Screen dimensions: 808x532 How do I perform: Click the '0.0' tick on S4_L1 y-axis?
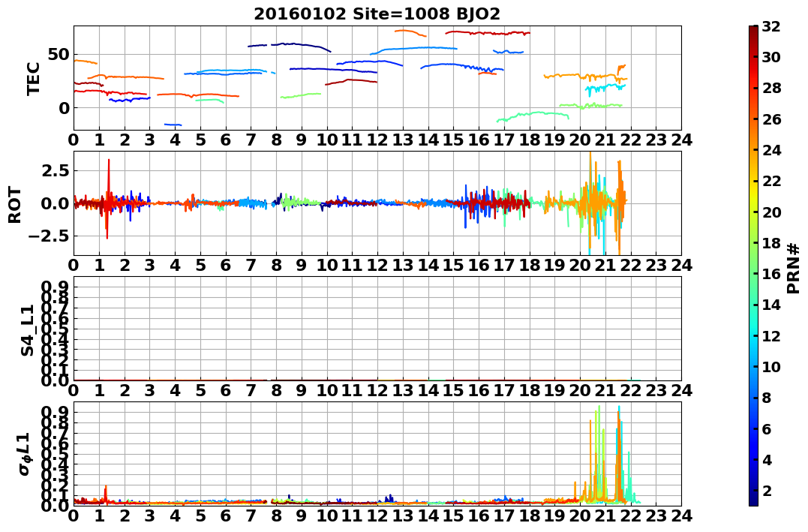[55, 380]
